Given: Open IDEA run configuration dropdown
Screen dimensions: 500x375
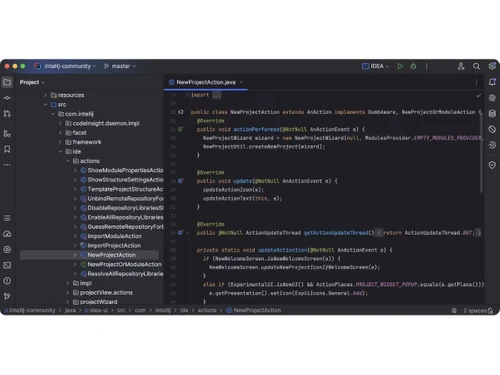Looking at the screenshot, I should click(x=376, y=66).
